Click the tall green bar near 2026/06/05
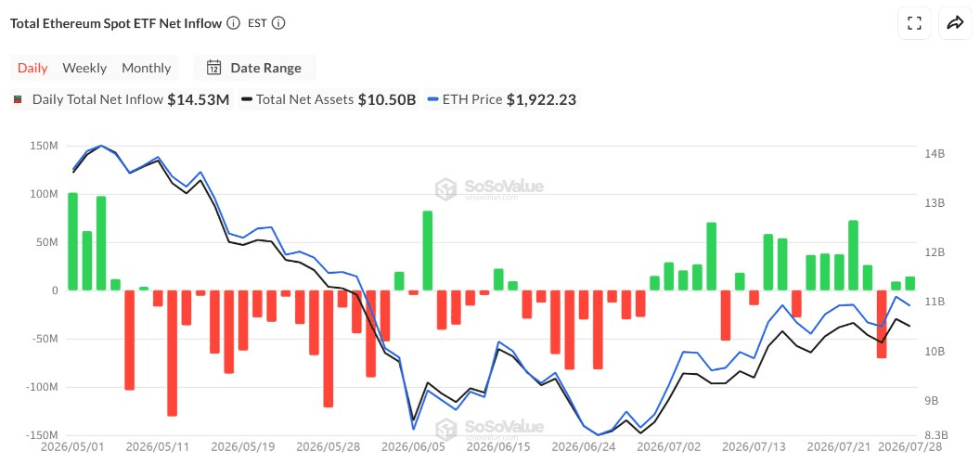The width and height of the screenshot is (980, 464). click(x=428, y=251)
